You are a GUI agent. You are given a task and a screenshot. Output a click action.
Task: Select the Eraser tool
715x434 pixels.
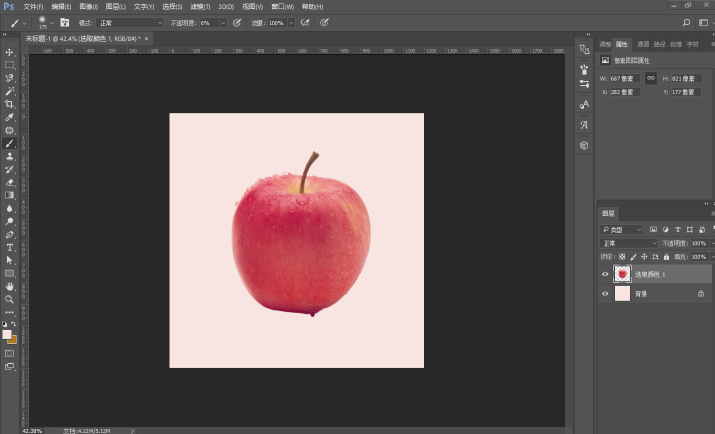pos(9,182)
